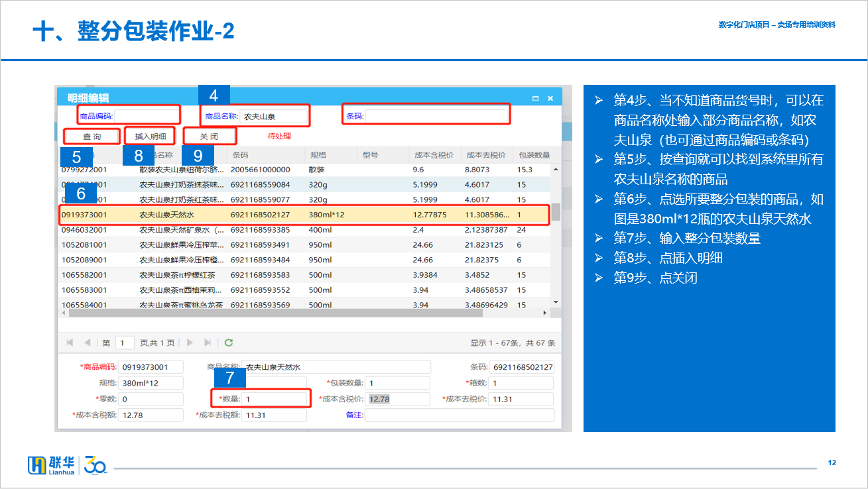Maximize the 明细编辑 dialog
Viewport: 868px width, 489px height.
click(x=536, y=98)
